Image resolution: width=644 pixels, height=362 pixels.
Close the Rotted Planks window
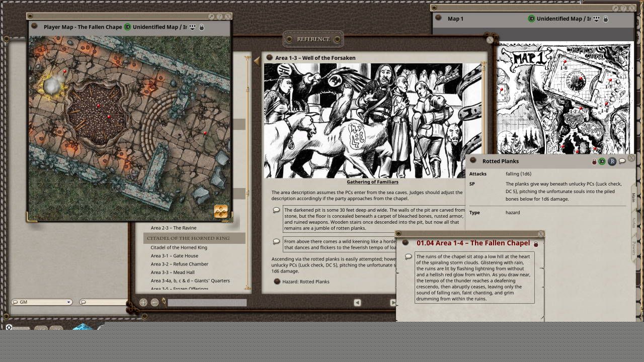click(631, 158)
